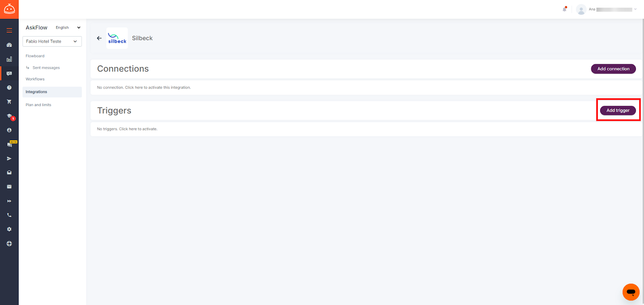Open graduation cap icon with notification badge
This screenshot has width=644, height=305.
point(10,116)
